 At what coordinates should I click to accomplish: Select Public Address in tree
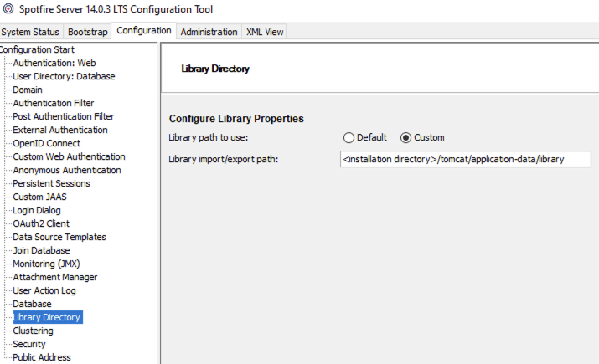point(42,357)
